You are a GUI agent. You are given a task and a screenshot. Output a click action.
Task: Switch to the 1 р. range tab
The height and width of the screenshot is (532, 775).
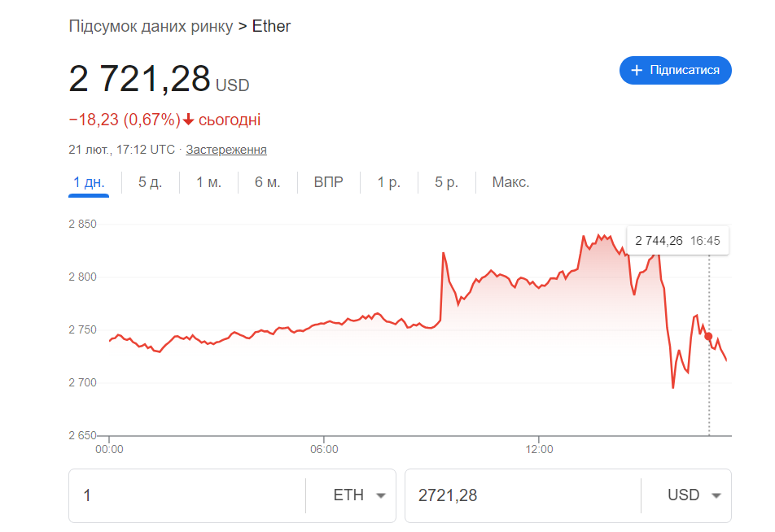[x=388, y=182]
